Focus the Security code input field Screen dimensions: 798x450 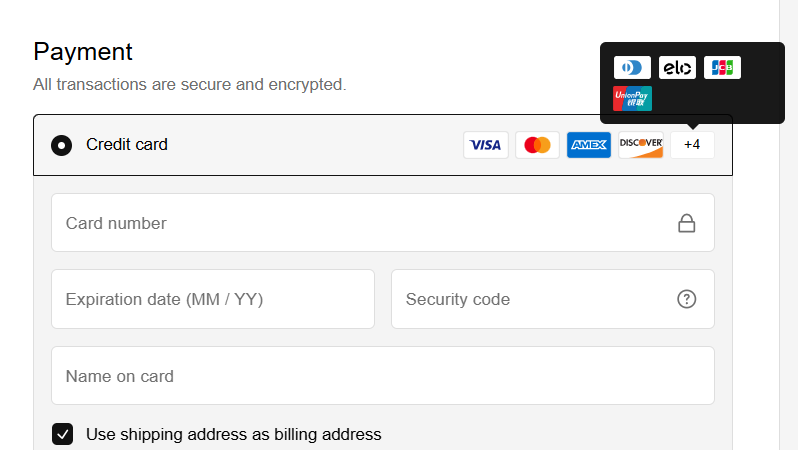(553, 299)
